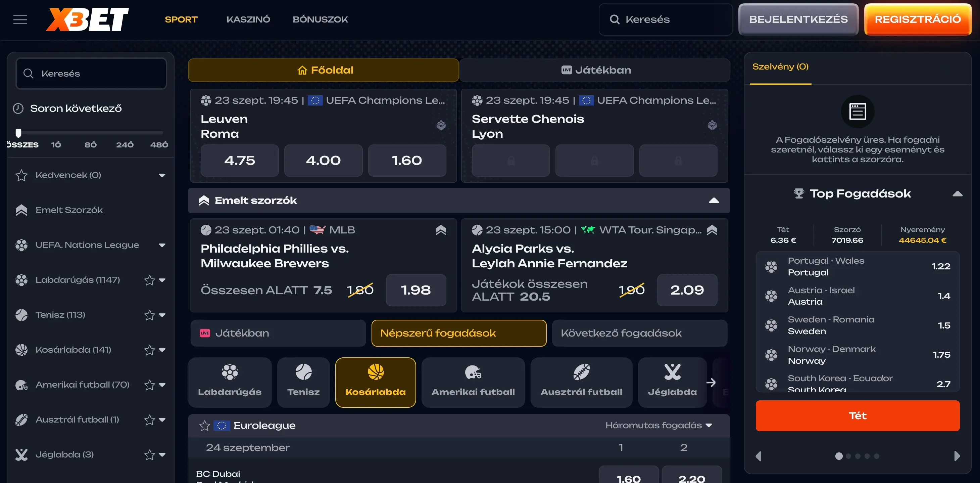980x483 pixels.
Task: Click the stats cube icon for Servette Chenois Lyon
Action: [x=712, y=125]
